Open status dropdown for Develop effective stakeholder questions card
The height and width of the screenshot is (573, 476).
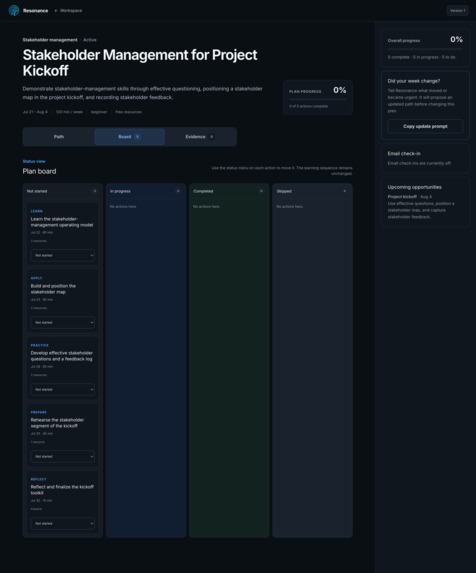pyautogui.click(x=62, y=390)
